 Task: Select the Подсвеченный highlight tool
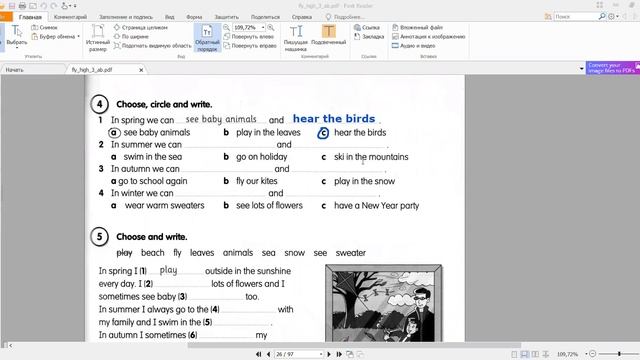pyautogui.click(x=329, y=36)
